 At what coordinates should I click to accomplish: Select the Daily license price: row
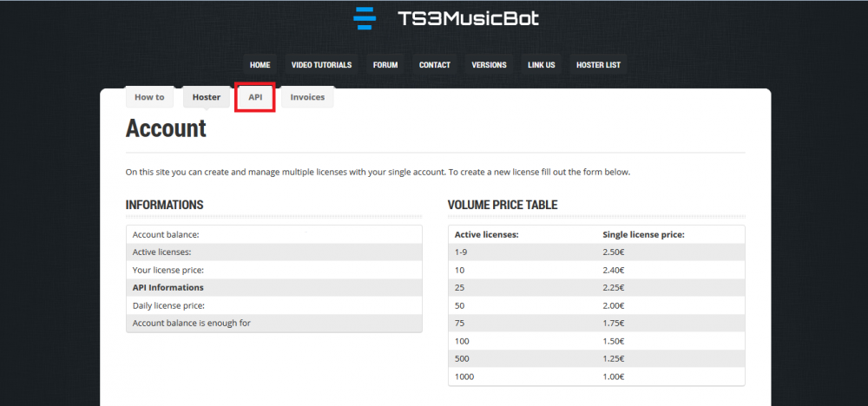(274, 305)
